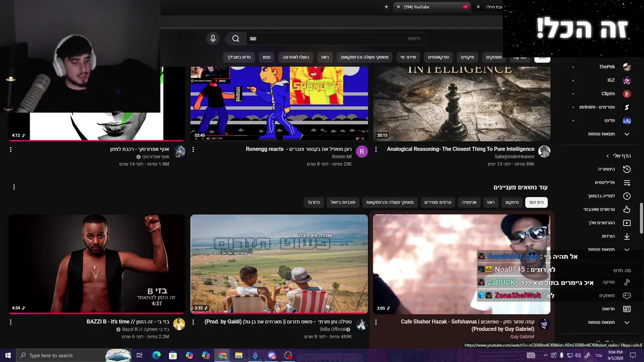Select the שידור חי filter chip
644x362 pixels.
(x=408, y=57)
